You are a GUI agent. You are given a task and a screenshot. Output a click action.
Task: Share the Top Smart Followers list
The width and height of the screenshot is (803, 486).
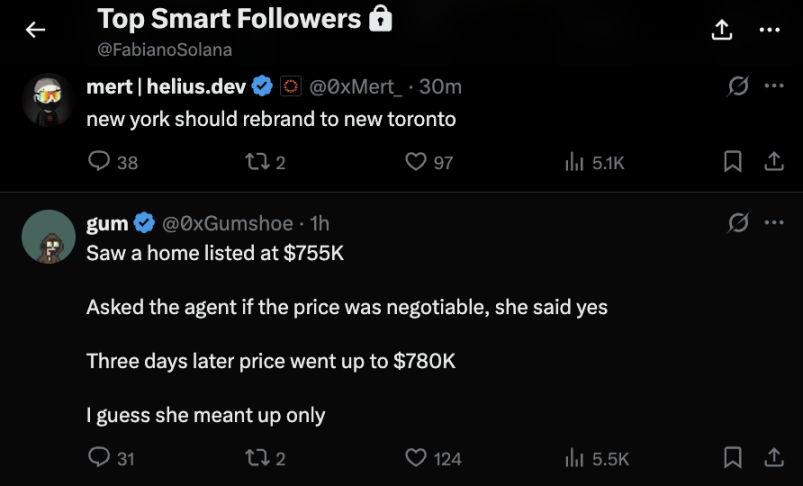click(x=722, y=30)
